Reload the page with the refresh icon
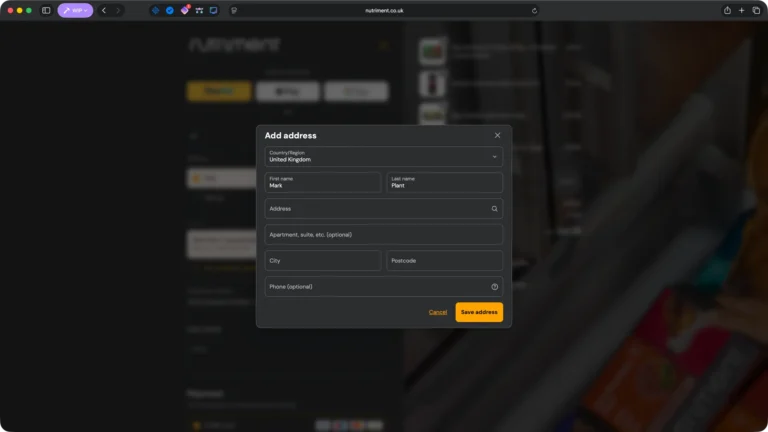This screenshot has width=768, height=432. tap(534, 10)
